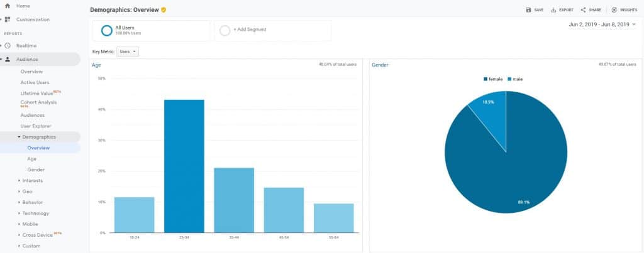Open the Key Metric Users dropdown
644x253 pixels.
[x=128, y=51]
